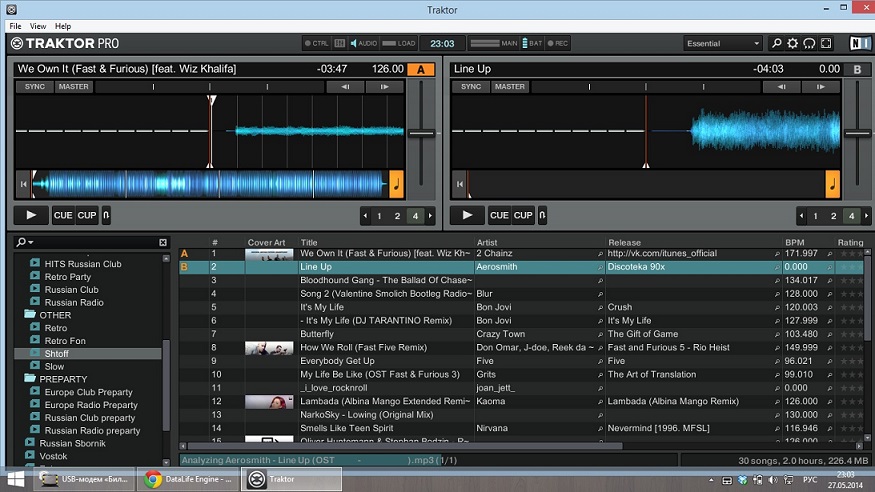This screenshot has width=875, height=492.
Task: Open the Help menu
Action: (x=63, y=26)
